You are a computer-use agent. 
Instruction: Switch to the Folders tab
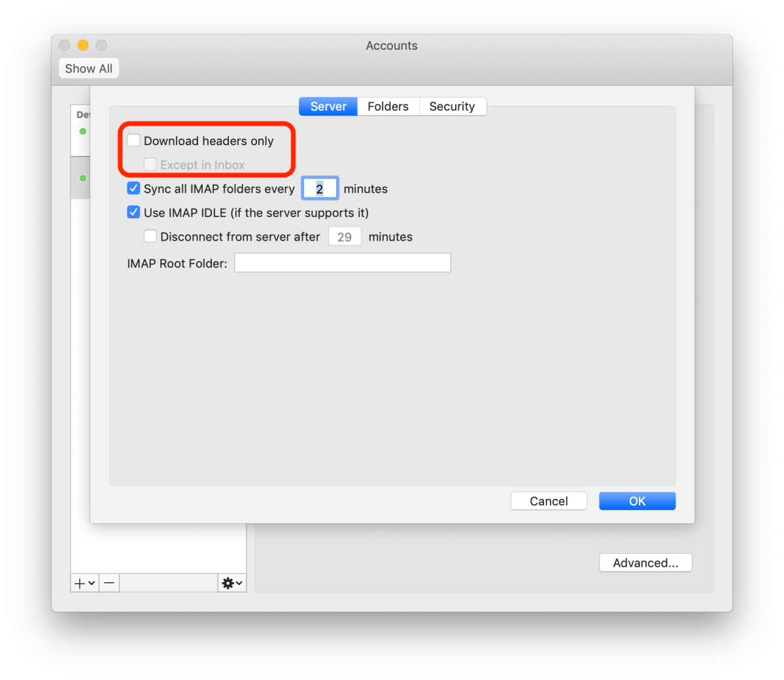tap(388, 107)
